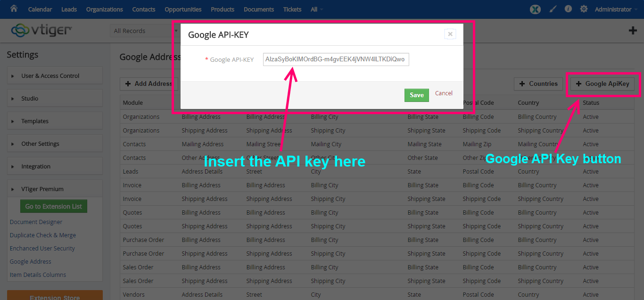Image resolution: width=644 pixels, height=300 pixels.
Task: Click inside the Google API-KEY input field
Action: (x=336, y=59)
